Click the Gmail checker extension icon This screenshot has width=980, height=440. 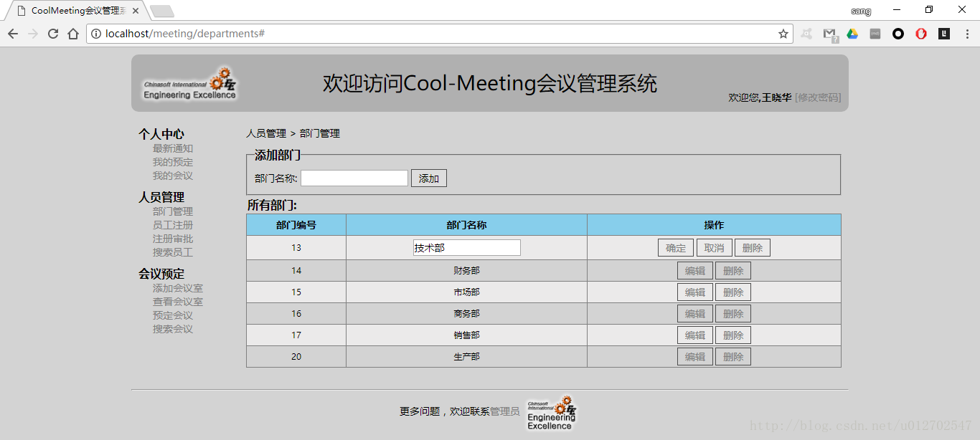click(829, 34)
